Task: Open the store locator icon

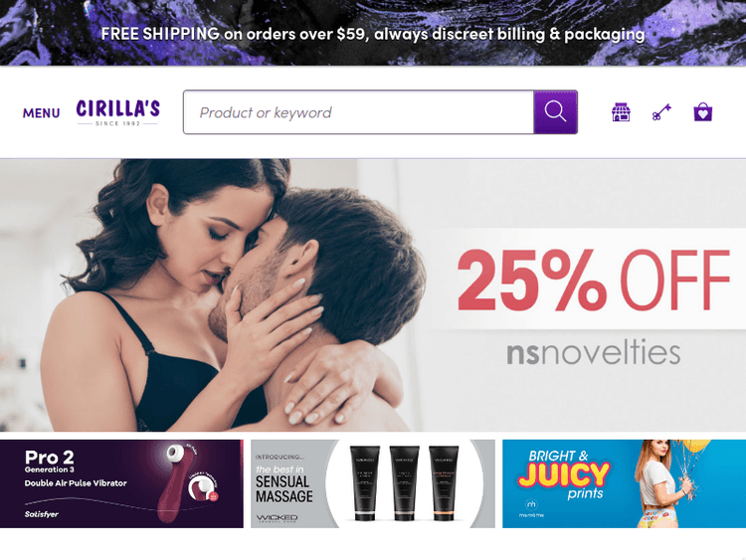Action: (621, 112)
